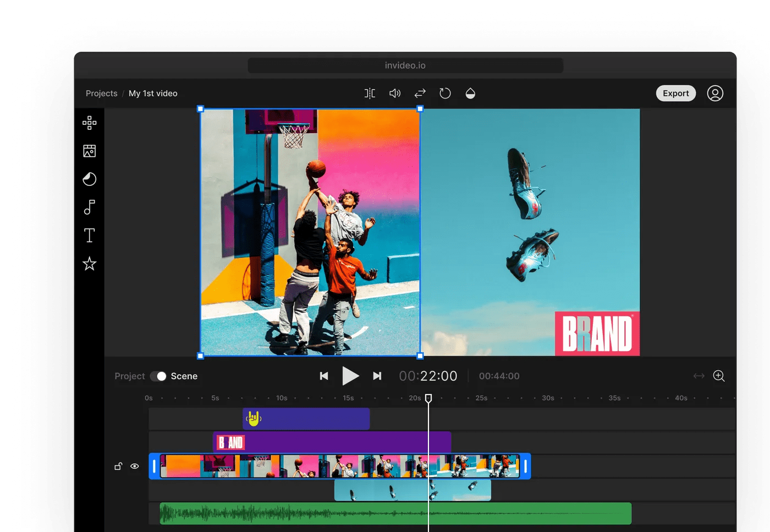Image resolution: width=770 pixels, height=532 pixels.
Task: Click the playhead marker on timeline ruler
Action: pos(428,398)
